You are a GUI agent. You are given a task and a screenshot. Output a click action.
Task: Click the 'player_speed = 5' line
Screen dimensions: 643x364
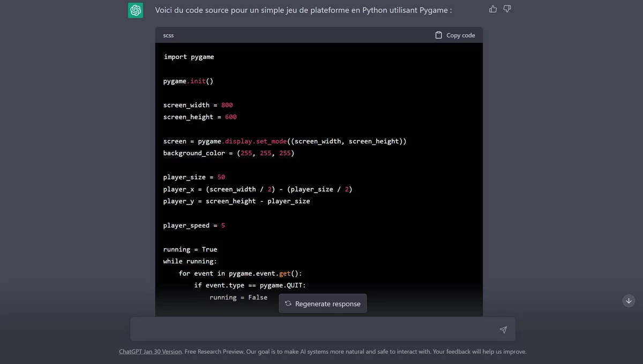point(195,225)
